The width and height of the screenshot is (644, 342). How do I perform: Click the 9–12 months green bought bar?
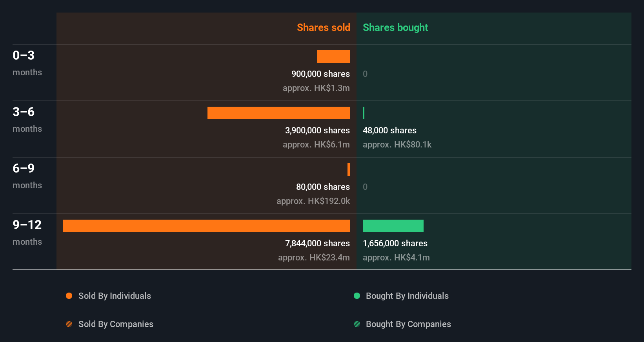point(393,226)
